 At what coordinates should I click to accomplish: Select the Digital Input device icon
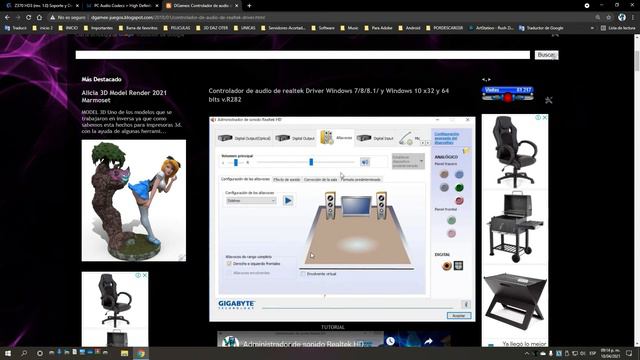[364, 138]
